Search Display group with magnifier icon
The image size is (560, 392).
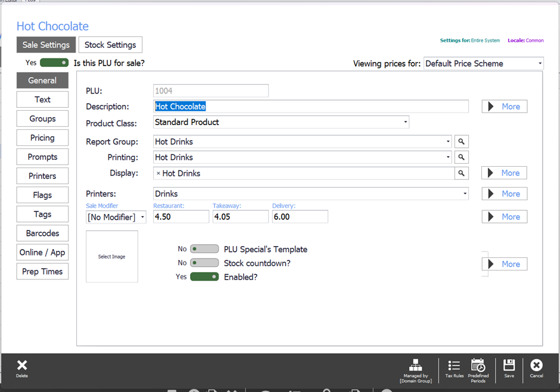click(x=462, y=173)
